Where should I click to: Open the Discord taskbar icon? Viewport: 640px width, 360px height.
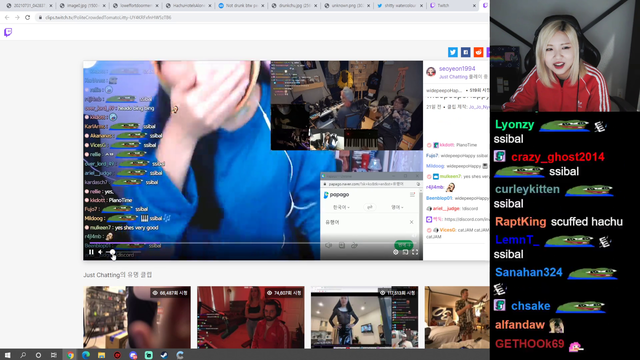coord(133,355)
